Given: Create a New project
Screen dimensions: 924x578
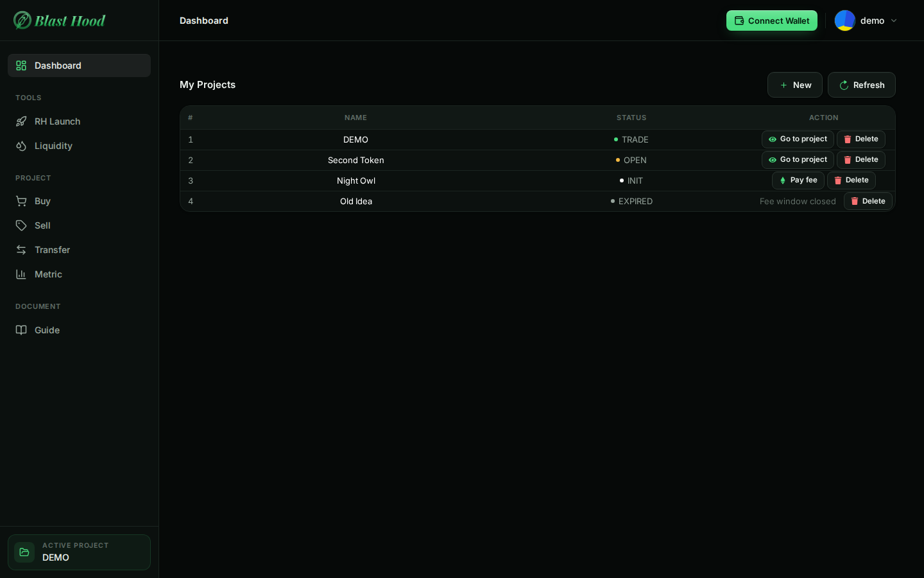Looking at the screenshot, I should [x=795, y=85].
